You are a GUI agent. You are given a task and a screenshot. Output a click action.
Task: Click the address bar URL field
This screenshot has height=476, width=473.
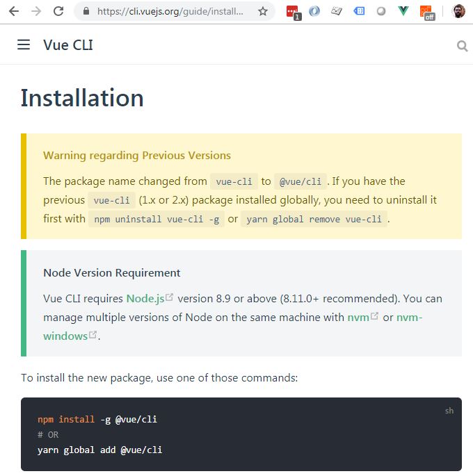tap(170, 12)
